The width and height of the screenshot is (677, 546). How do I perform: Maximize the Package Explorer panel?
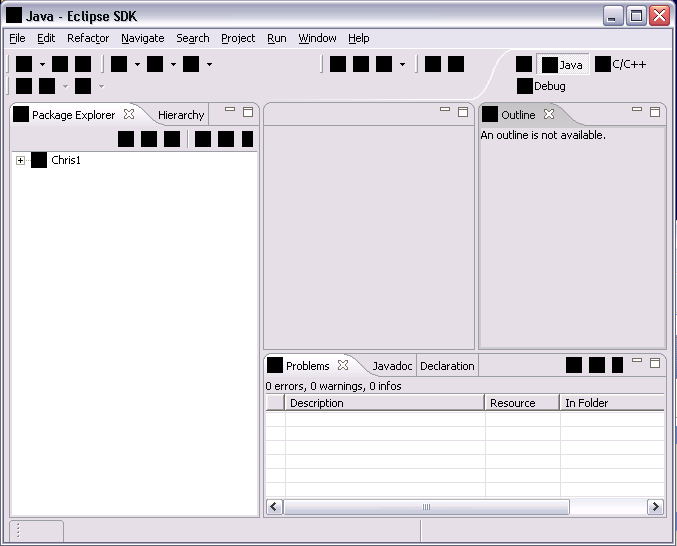[248, 112]
